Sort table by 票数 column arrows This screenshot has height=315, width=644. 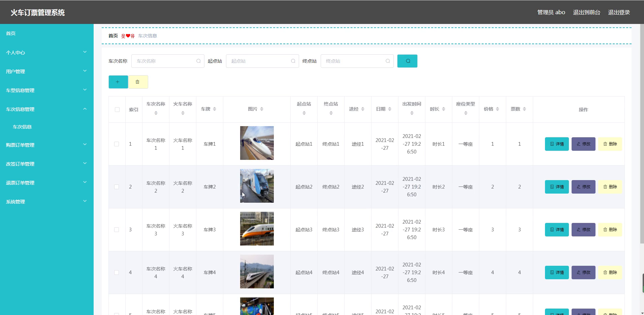coord(524,109)
